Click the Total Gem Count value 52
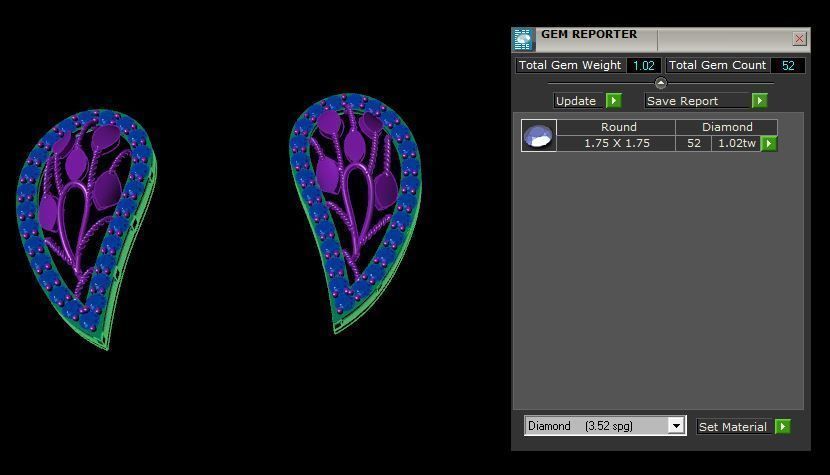This screenshot has width=830, height=475. (788, 66)
